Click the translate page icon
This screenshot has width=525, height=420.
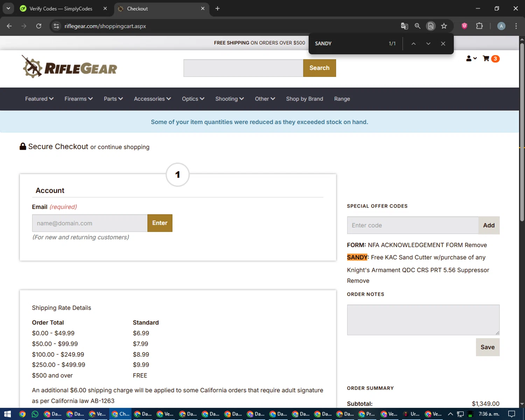pos(404,26)
